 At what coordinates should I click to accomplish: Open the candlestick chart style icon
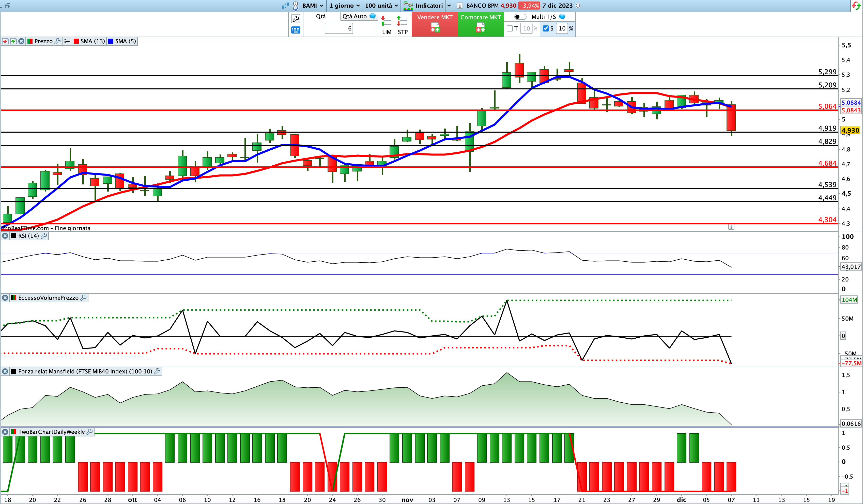(285, 6)
